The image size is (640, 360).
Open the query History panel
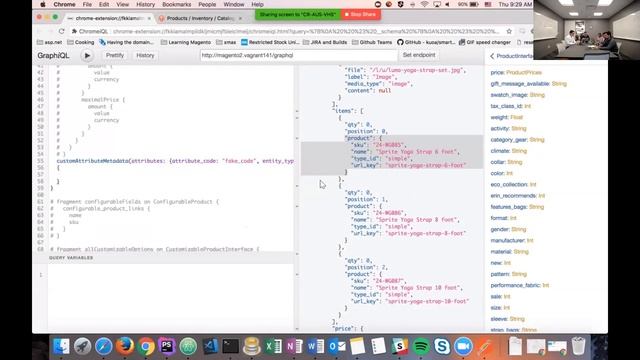pos(145,55)
